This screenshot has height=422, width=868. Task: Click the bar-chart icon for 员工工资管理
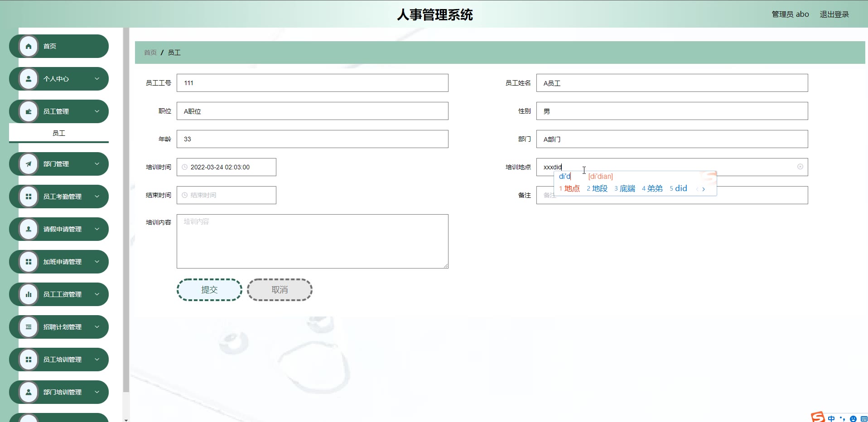point(29,294)
